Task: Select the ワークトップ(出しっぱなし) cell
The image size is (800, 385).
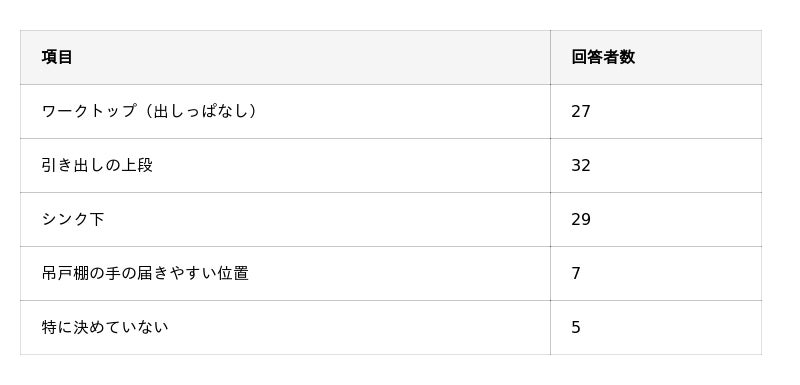Action: coord(285,112)
